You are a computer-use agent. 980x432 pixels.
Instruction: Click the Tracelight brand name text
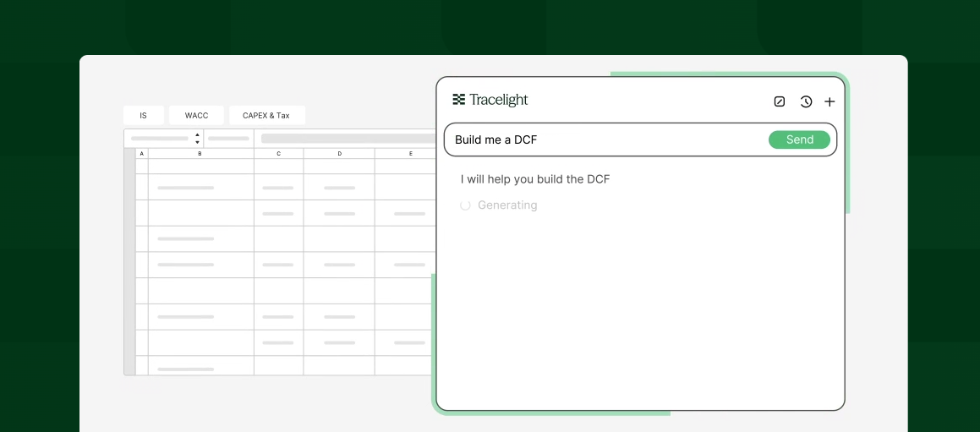(x=499, y=100)
